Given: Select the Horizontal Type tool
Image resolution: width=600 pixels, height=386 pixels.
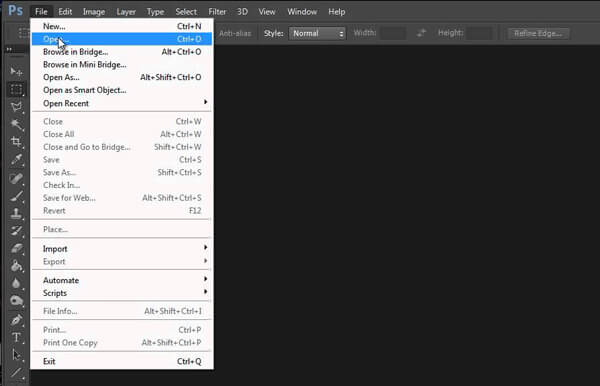Looking at the screenshot, I should point(16,337).
